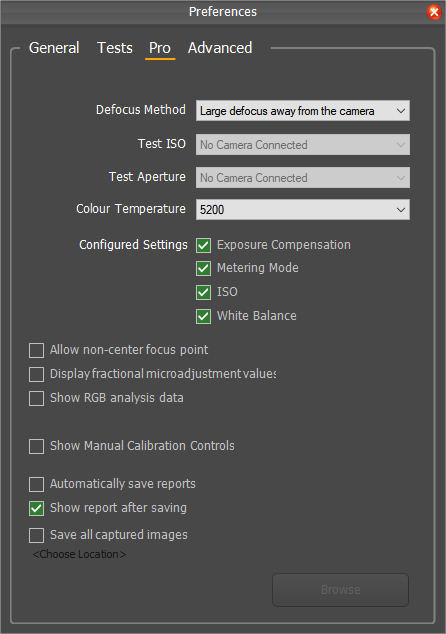Click the Test Aperture combo box
Viewport: 446px width, 634px height.
pyautogui.click(x=303, y=178)
